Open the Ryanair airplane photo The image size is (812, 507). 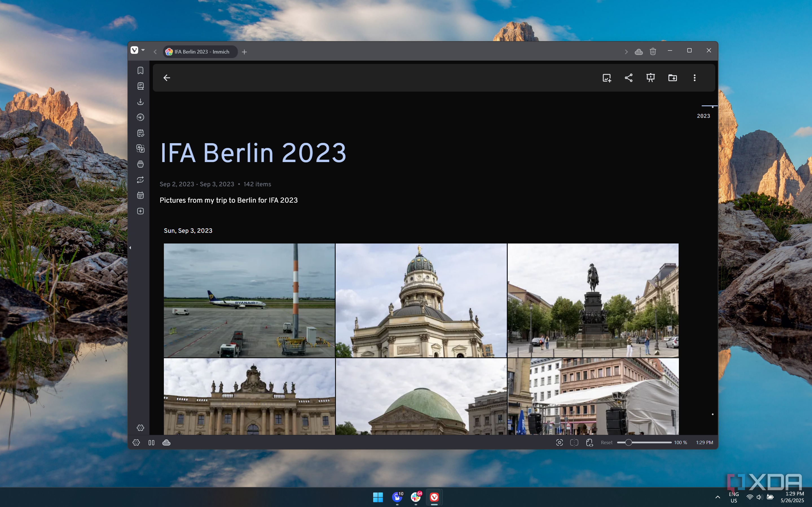coord(249,300)
